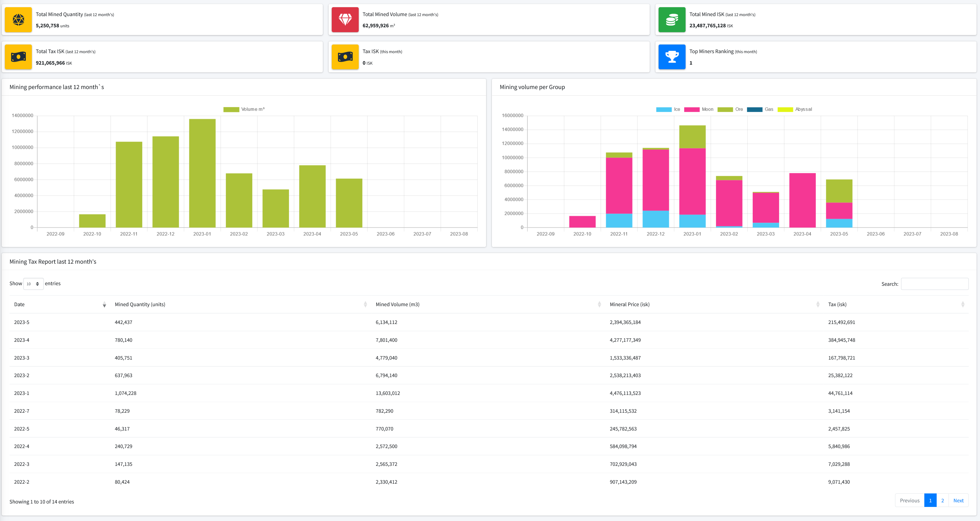Click mined volume value 2,565,372

tap(387, 464)
